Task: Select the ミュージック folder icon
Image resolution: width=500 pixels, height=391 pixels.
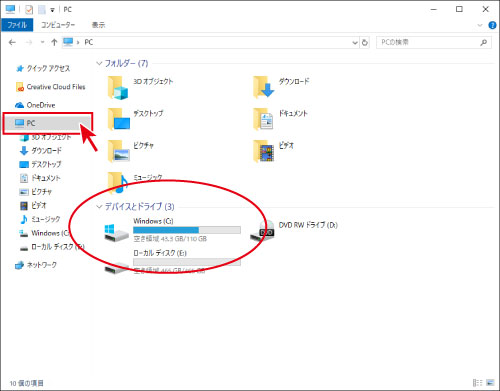Action: click(x=118, y=182)
